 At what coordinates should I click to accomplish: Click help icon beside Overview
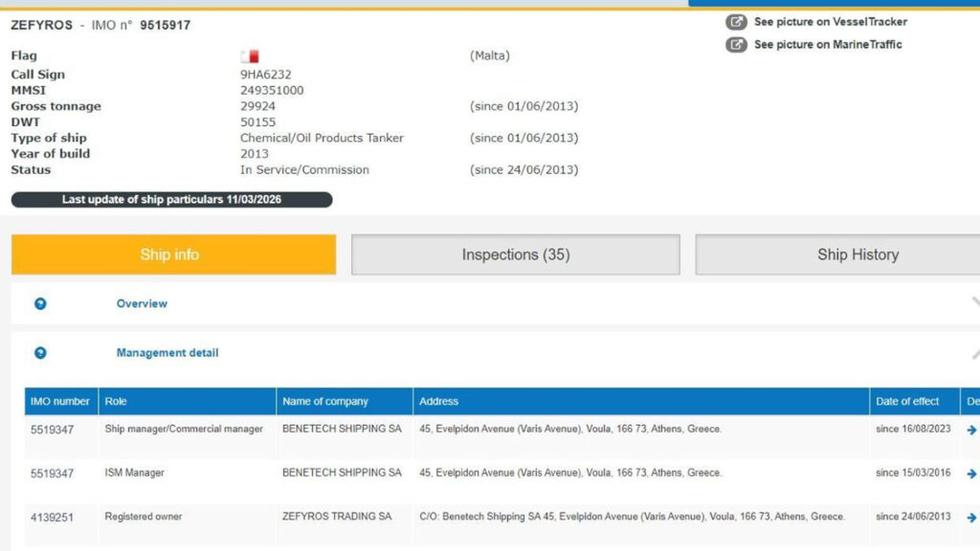pos(40,303)
